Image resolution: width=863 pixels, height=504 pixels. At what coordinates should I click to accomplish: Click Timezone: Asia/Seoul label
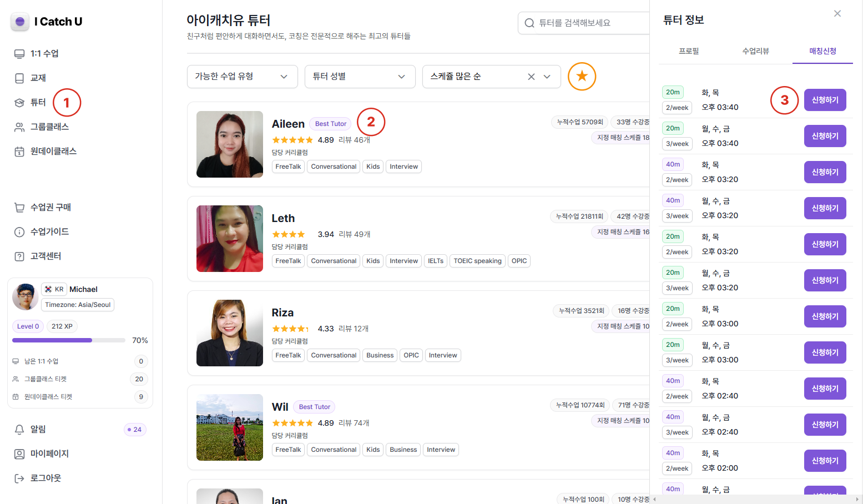tap(78, 305)
